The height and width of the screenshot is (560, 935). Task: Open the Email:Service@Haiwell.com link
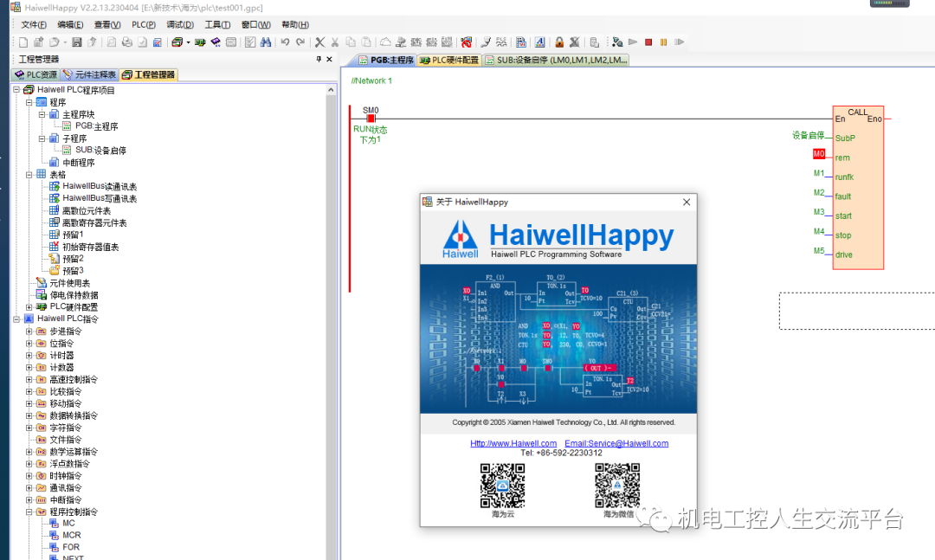(x=616, y=443)
